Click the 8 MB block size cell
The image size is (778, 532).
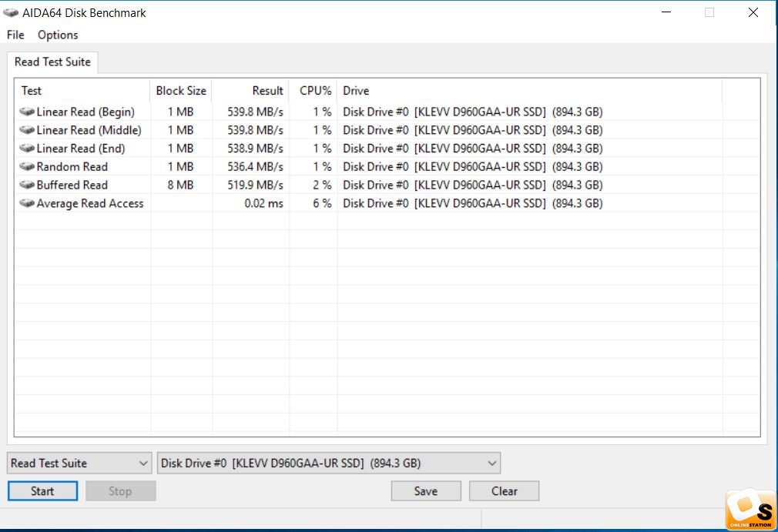[180, 185]
